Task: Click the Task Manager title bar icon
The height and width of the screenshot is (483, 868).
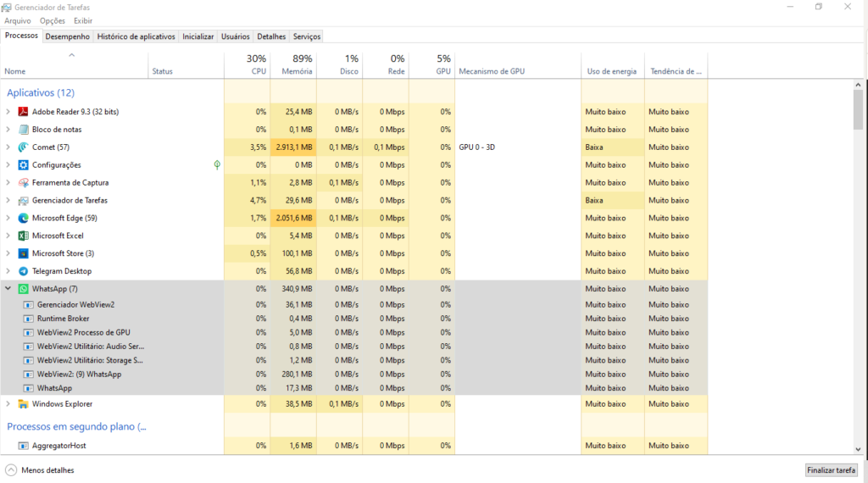Action: 6,7
